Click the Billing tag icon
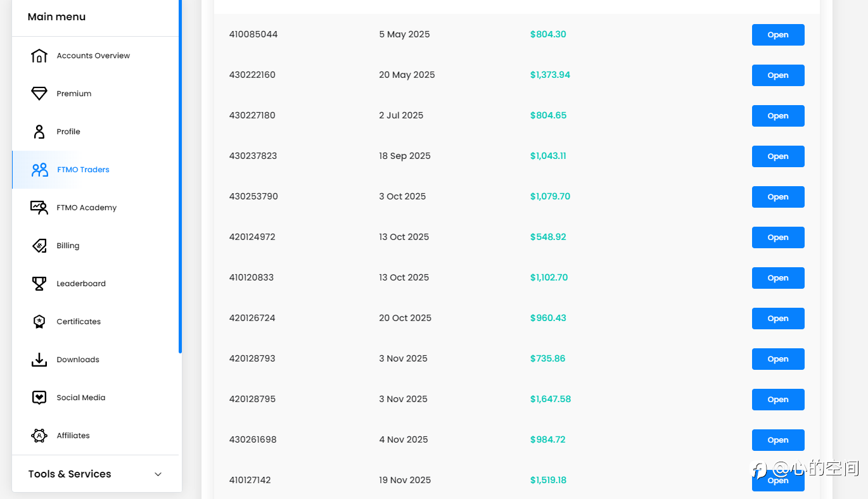Screen dimensions: 868x499 (39, 246)
